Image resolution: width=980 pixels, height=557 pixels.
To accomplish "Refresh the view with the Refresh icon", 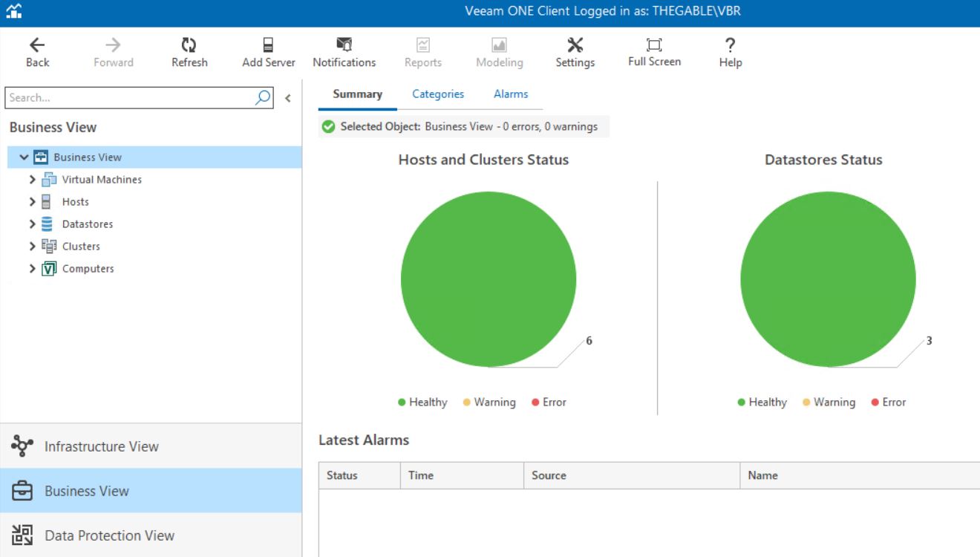I will pyautogui.click(x=189, y=45).
